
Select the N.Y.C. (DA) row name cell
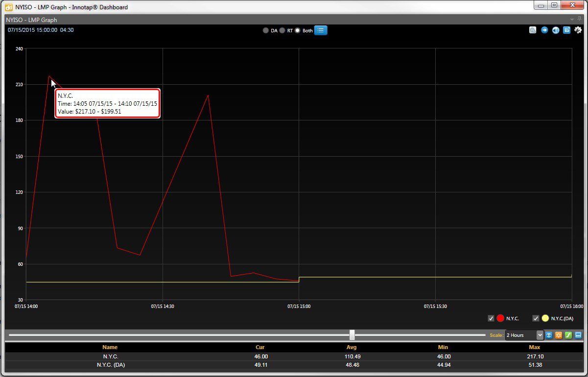pos(110,365)
